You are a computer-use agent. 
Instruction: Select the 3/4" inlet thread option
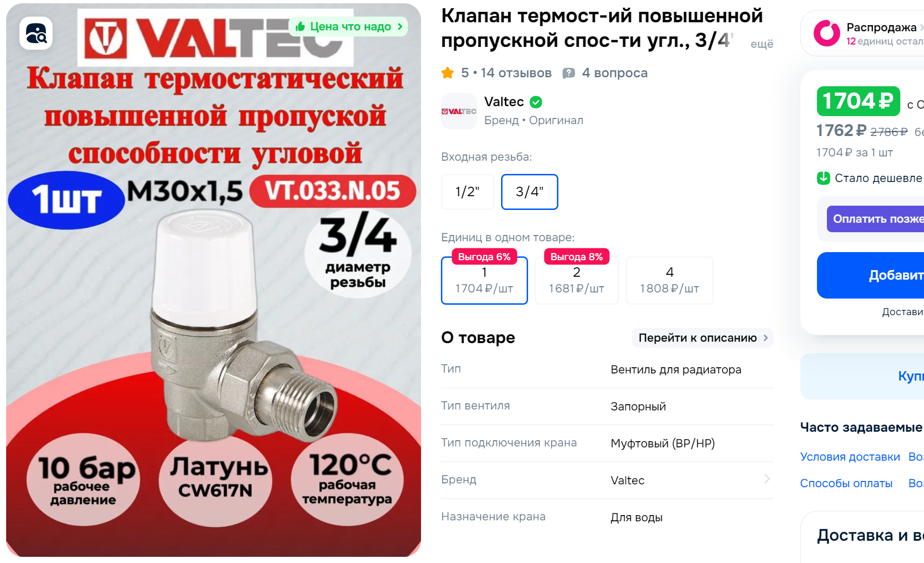(x=529, y=192)
